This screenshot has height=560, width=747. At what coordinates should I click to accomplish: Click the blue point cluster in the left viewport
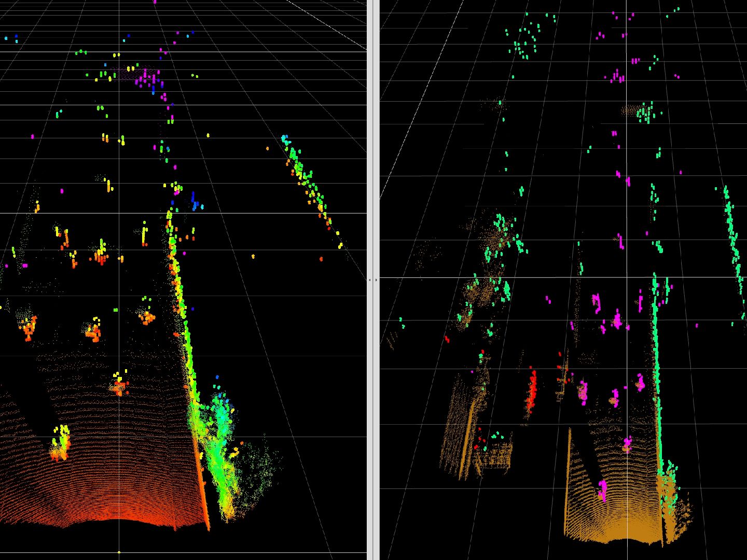point(196,201)
